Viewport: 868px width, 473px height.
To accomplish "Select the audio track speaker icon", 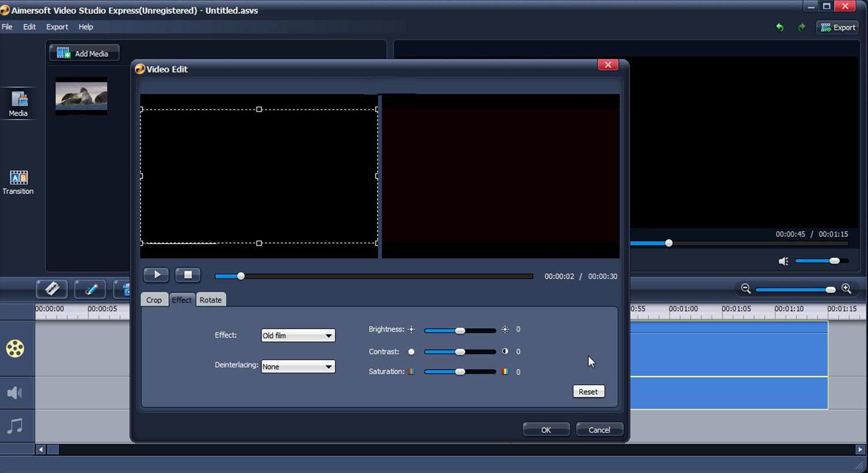I will [14, 393].
